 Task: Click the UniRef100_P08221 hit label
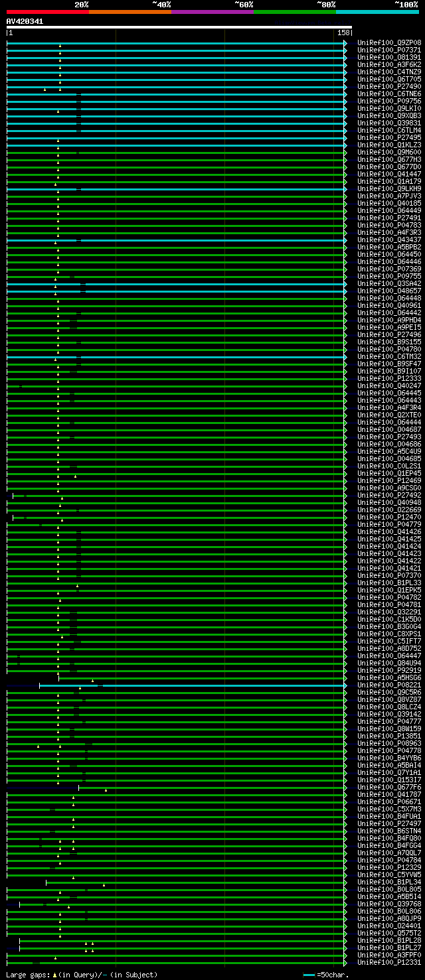tap(389, 685)
